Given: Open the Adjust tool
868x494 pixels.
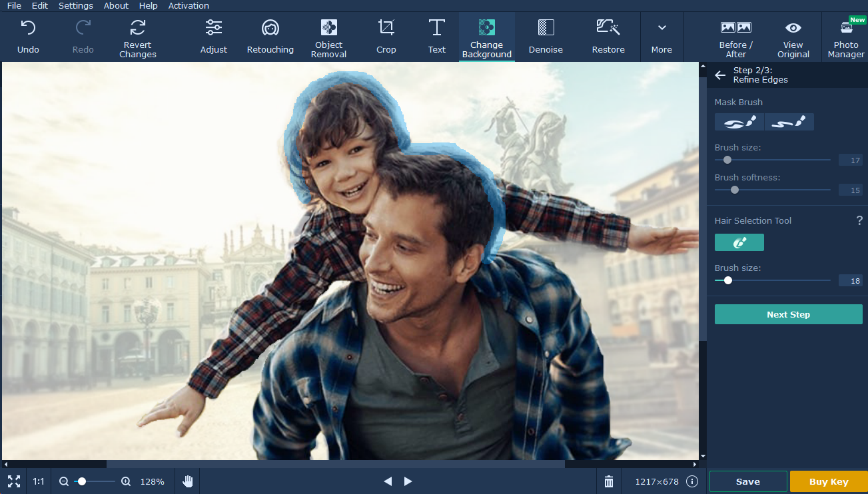Looking at the screenshot, I should [x=214, y=37].
